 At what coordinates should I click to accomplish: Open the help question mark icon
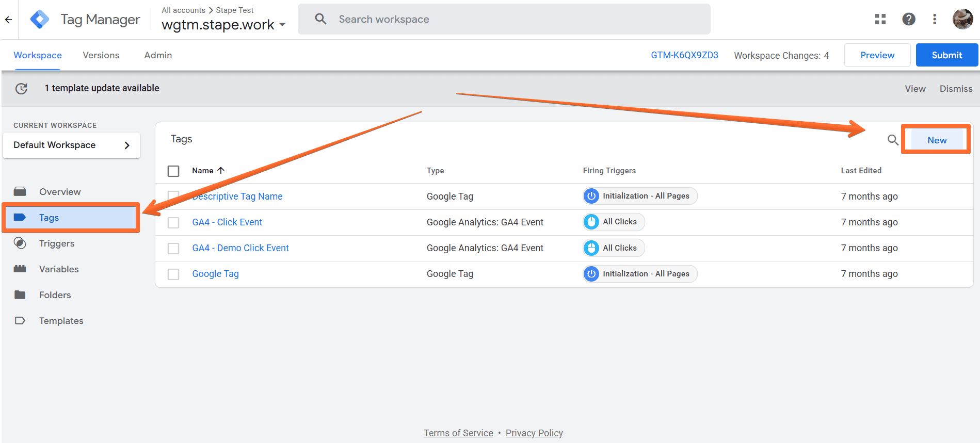[x=909, y=19]
